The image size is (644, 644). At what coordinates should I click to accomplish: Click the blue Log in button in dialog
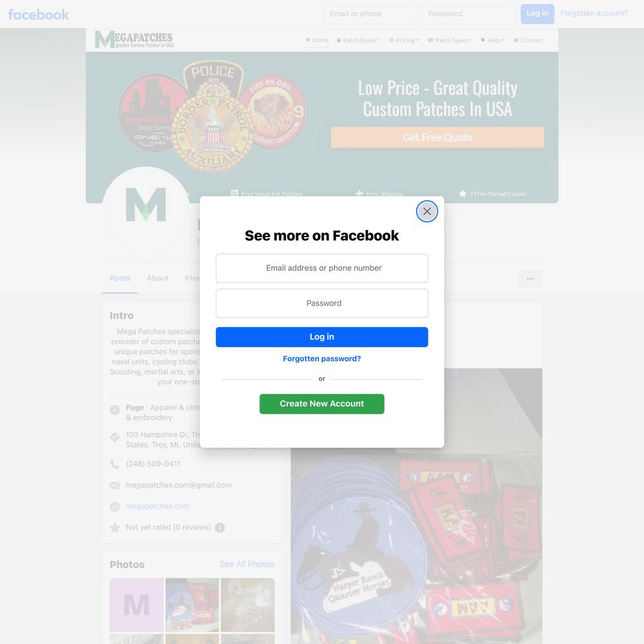tap(321, 337)
